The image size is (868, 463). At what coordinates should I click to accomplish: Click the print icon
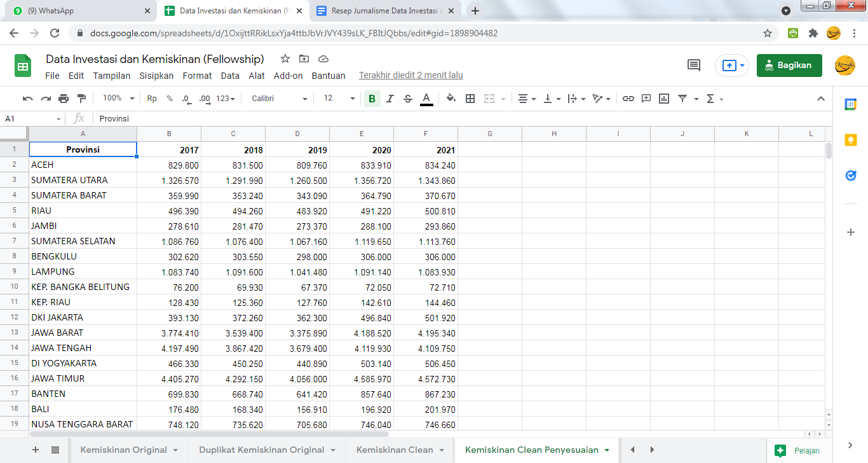pyautogui.click(x=64, y=99)
